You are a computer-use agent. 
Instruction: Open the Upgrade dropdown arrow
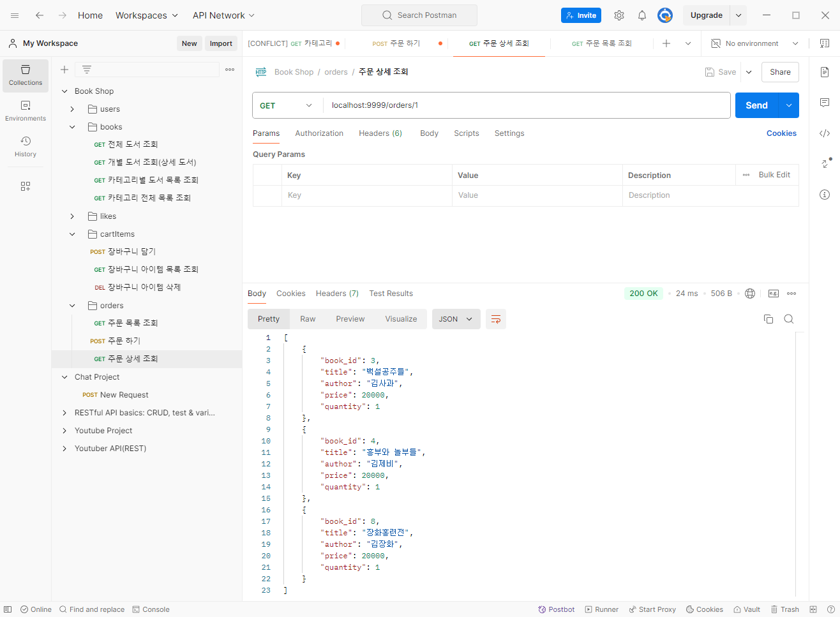click(x=739, y=15)
